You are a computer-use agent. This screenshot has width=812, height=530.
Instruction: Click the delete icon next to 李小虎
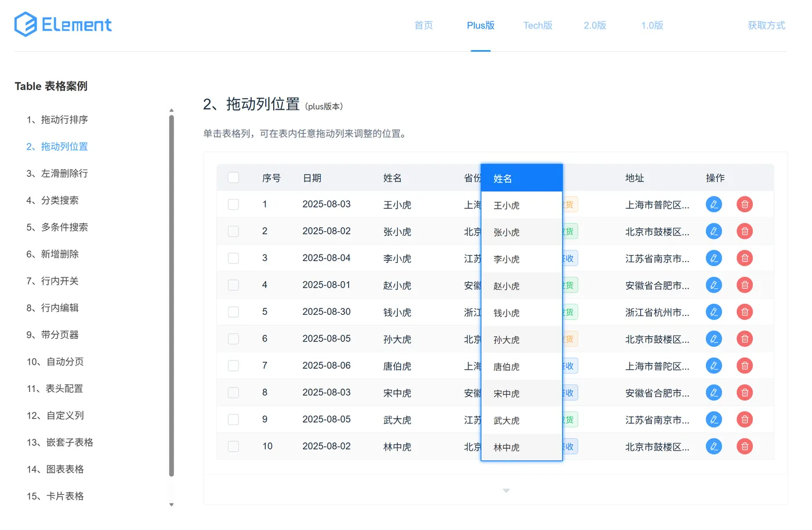[x=745, y=257]
